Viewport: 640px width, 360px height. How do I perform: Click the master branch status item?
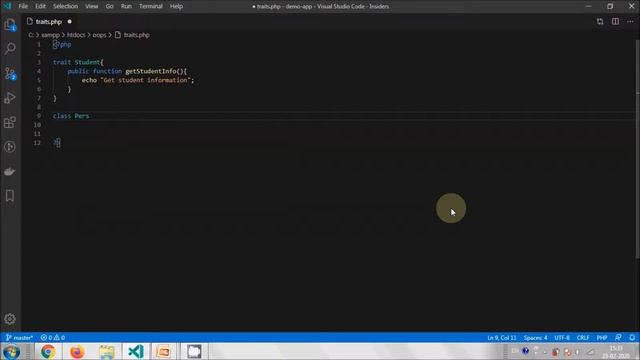click(19, 338)
